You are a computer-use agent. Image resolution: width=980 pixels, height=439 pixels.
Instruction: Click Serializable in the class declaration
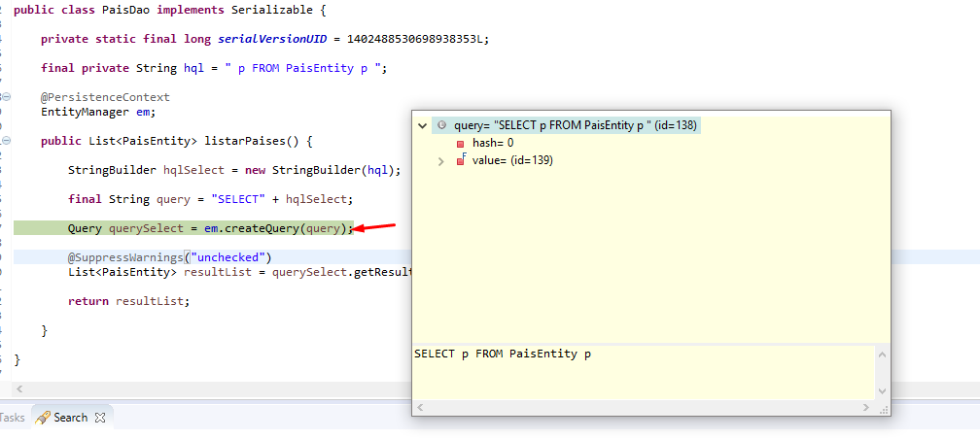(272, 10)
